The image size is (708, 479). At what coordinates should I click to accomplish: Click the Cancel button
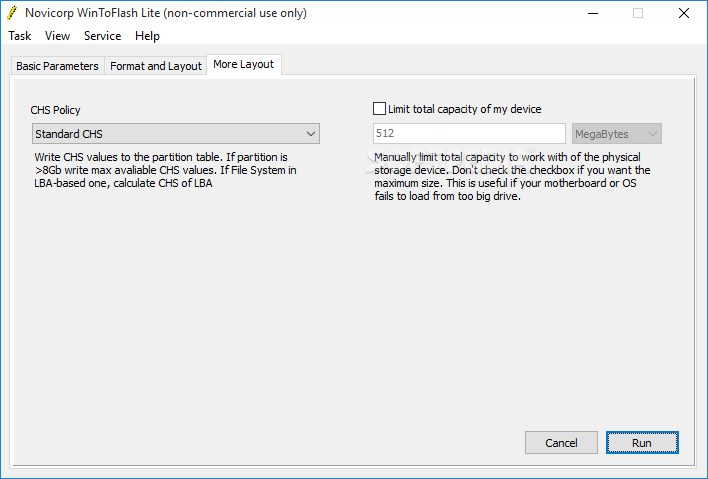point(561,442)
